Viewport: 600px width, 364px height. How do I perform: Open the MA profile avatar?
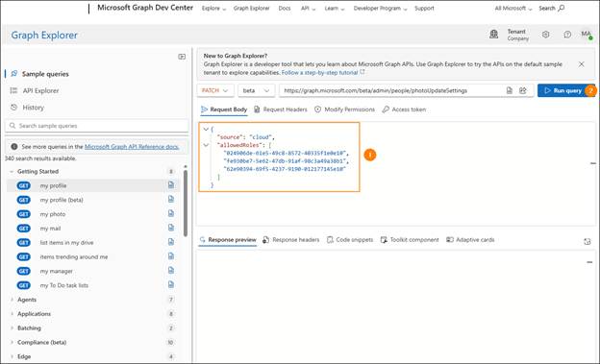pos(587,35)
